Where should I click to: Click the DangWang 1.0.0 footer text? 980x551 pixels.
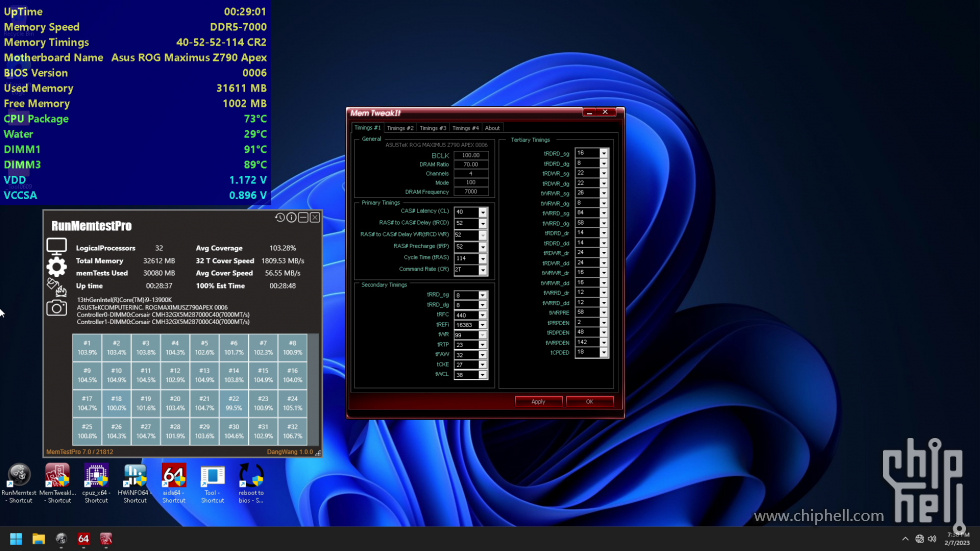(x=290, y=452)
